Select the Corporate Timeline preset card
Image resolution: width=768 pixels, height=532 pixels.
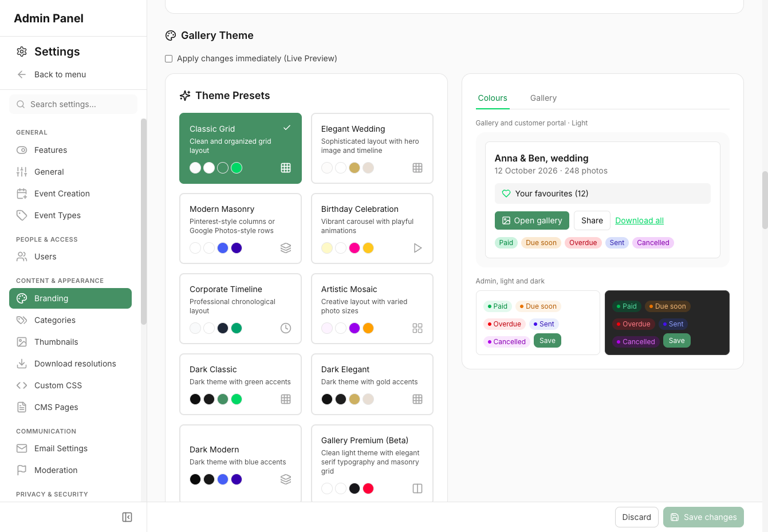(241, 309)
